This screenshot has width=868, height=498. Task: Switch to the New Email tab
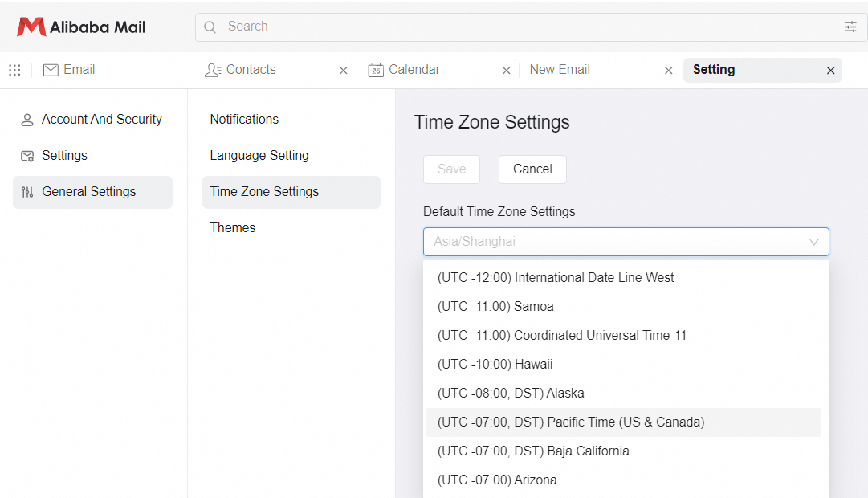(560, 70)
